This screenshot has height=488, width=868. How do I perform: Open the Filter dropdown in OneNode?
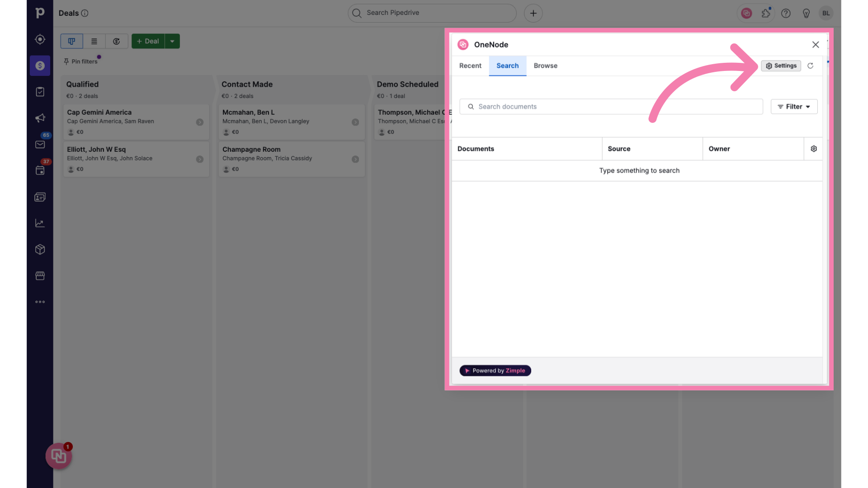tap(794, 107)
